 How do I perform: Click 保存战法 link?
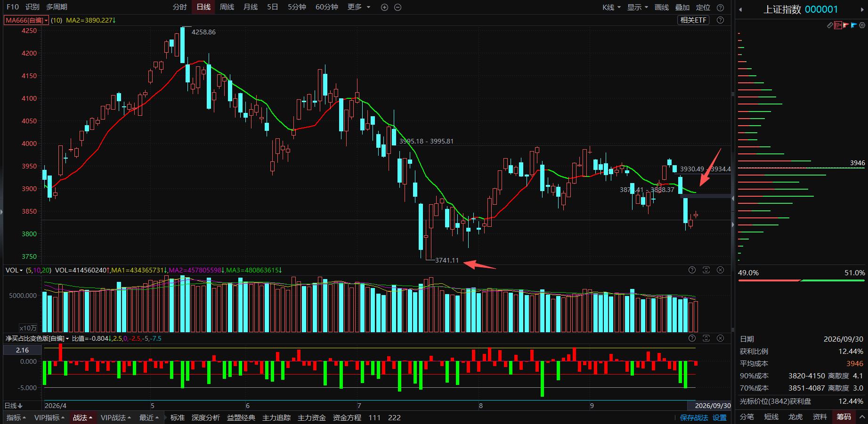694,417
